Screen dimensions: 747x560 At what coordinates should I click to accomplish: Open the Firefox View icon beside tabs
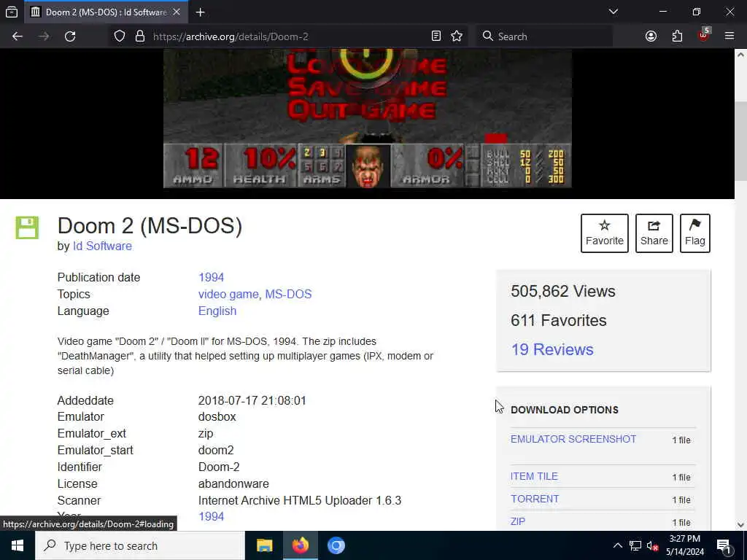pyautogui.click(x=12, y=12)
